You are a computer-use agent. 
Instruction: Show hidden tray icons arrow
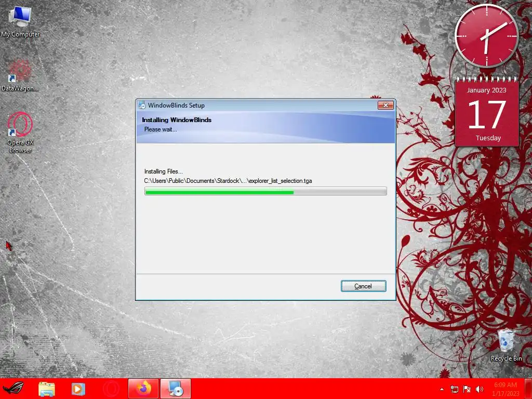tap(442, 389)
